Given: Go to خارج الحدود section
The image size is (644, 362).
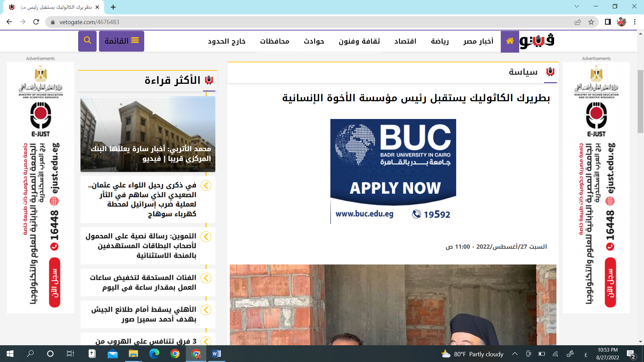Looking at the screenshot, I should point(226,41).
